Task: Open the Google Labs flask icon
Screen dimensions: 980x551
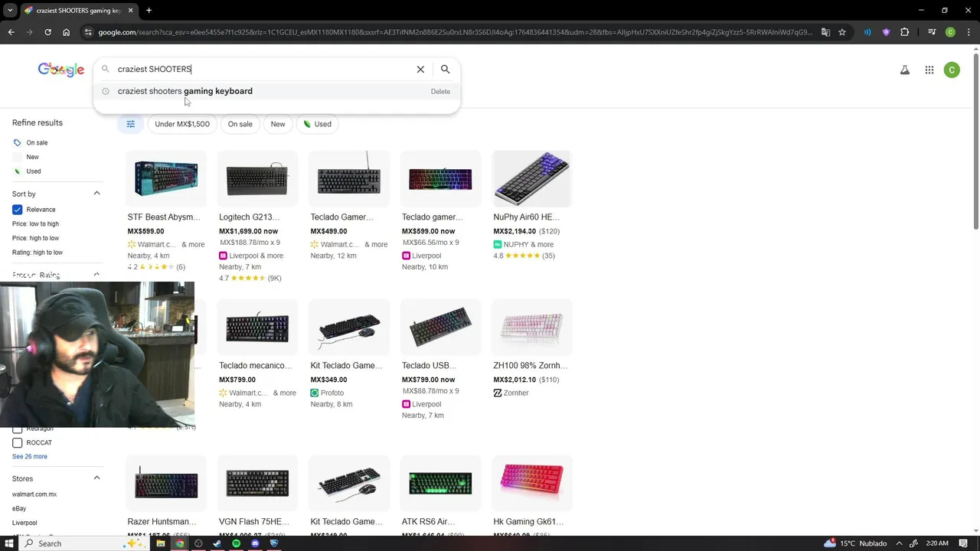Action: (904, 70)
